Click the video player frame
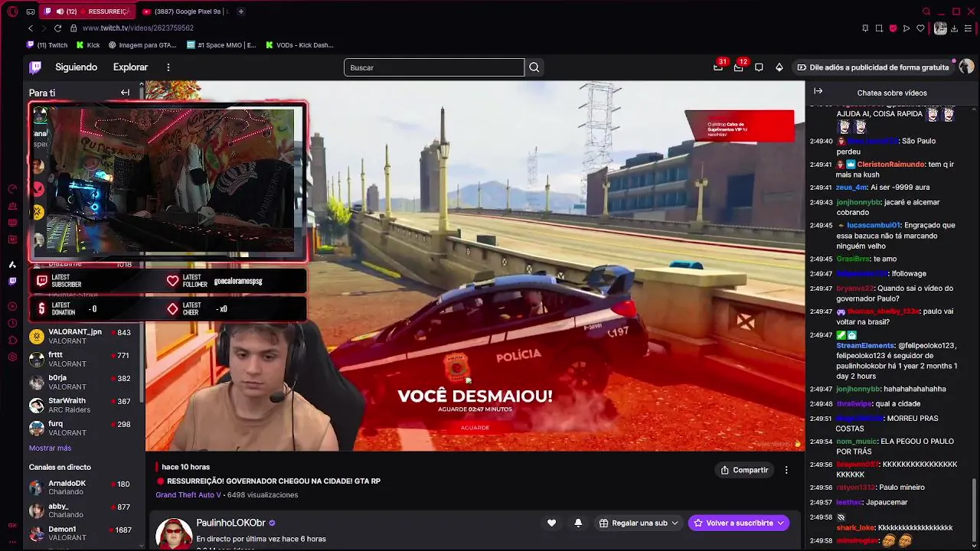This screenshot has height=551, width=980. [x=475, y=266]
